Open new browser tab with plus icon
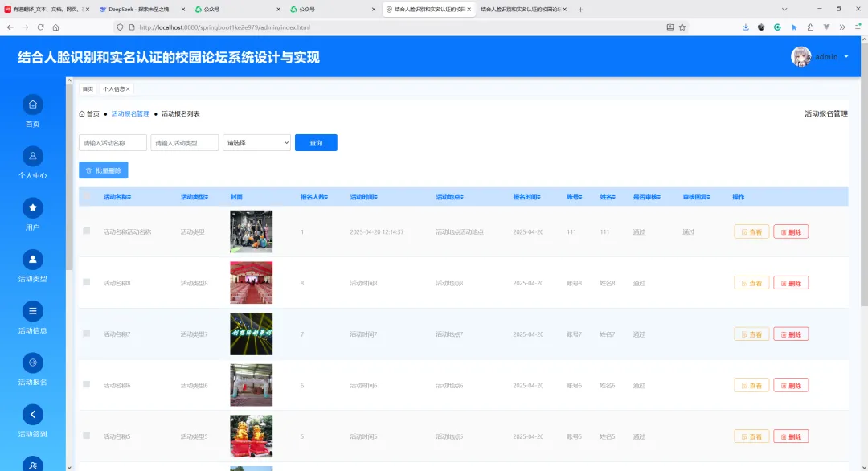 pyautogui.click(x=580, y=10)
